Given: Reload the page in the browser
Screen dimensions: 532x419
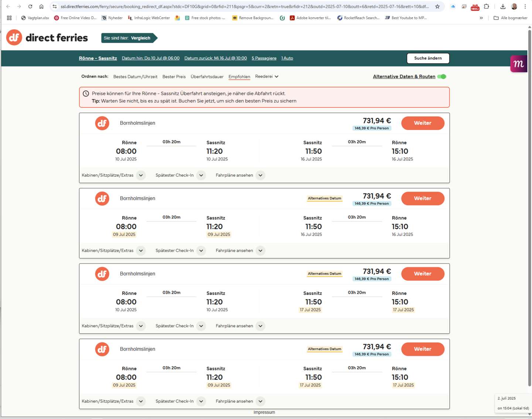Looking at the screenshot, I should (30, 7).
